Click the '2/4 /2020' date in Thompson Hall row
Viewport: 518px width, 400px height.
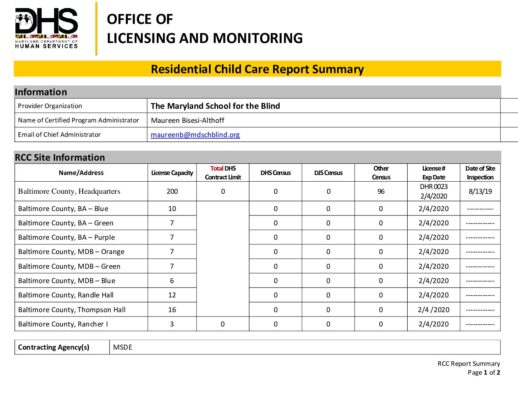coord(434,310)
